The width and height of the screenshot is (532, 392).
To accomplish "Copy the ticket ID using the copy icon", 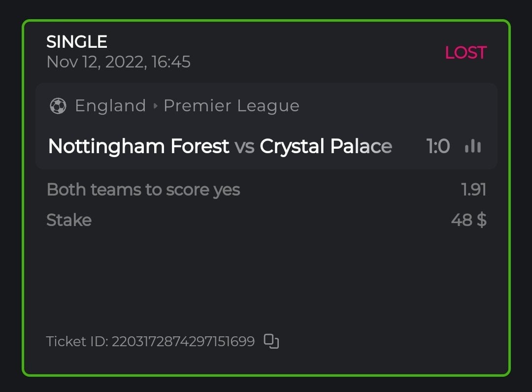I will [x=271, y=341].
